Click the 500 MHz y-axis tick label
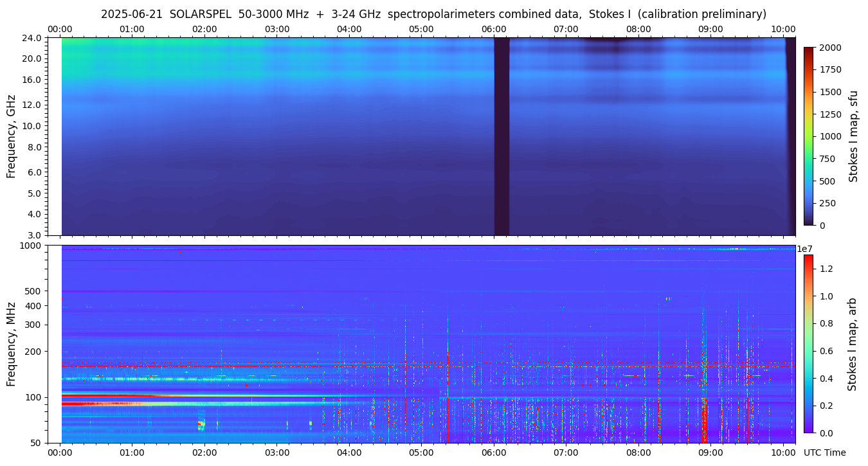Viewport: 868px width, 466px height. 32,291
